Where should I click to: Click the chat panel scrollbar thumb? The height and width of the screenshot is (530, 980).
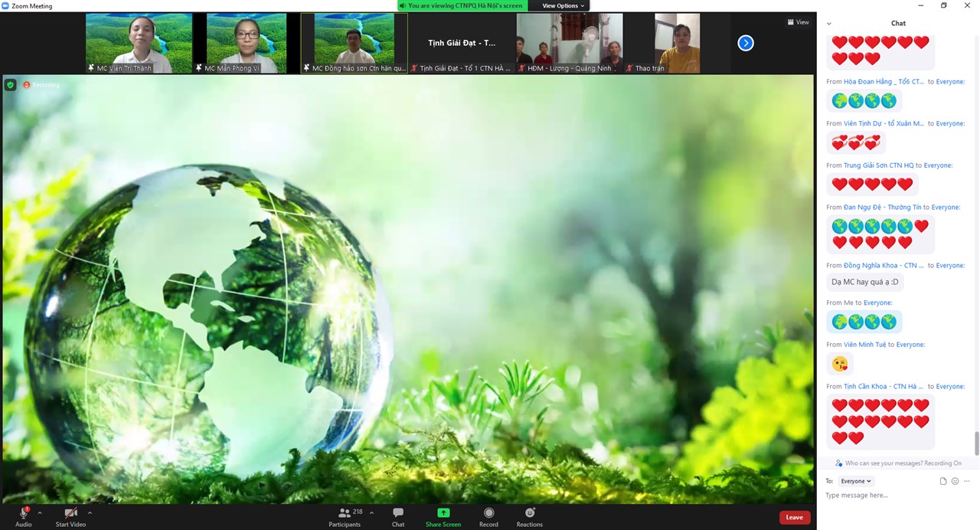[x=976, y=442]
